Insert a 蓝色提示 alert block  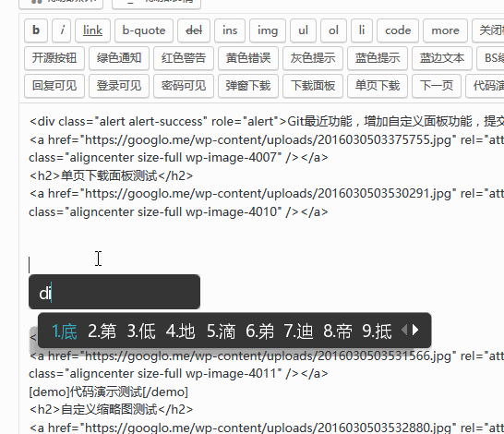(x=378, y=58)
